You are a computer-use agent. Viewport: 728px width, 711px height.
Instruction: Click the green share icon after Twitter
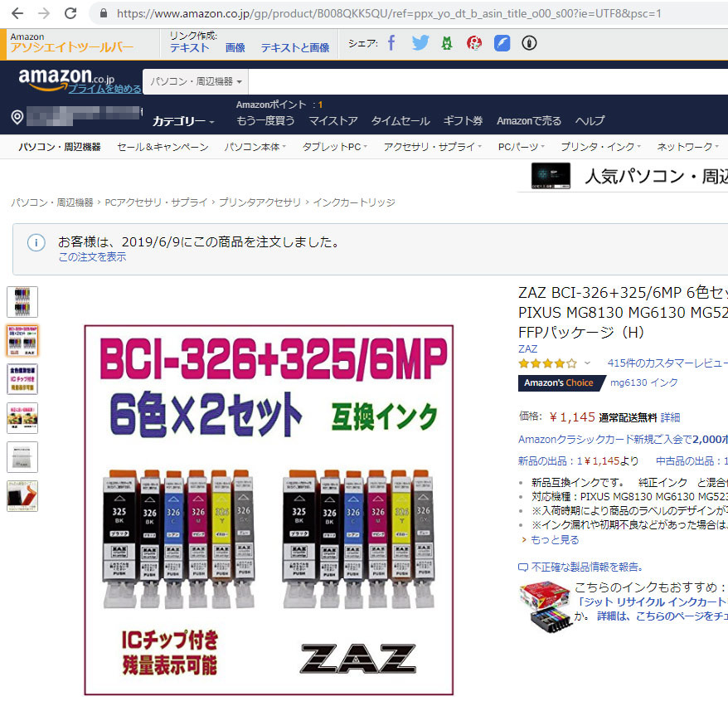pyautogui.click(x=447, y=43)
